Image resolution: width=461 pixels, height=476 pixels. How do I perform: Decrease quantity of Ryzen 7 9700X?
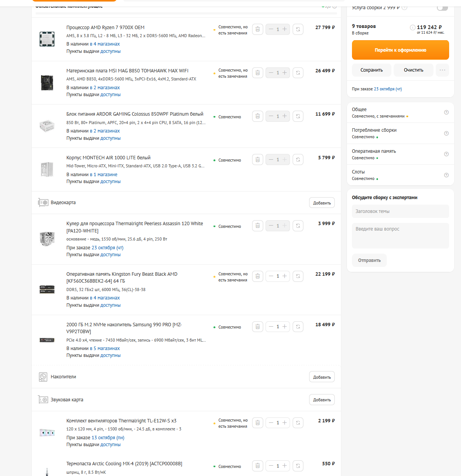[271, 29]
